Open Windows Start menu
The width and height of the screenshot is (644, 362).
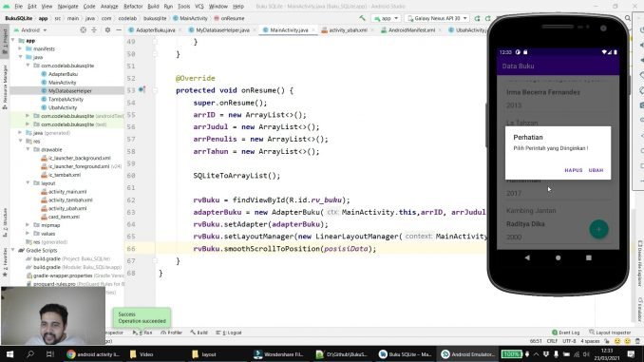[x=9, y=353]
